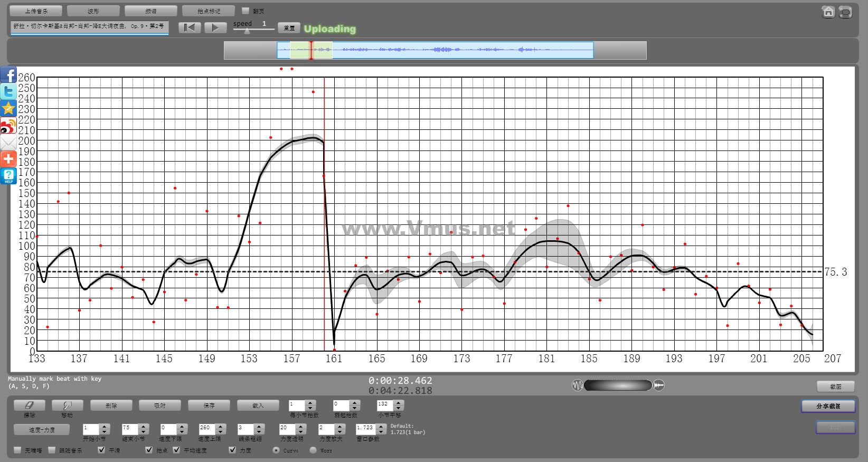
Task: Click the Facebook share icon
Action: 8,75
